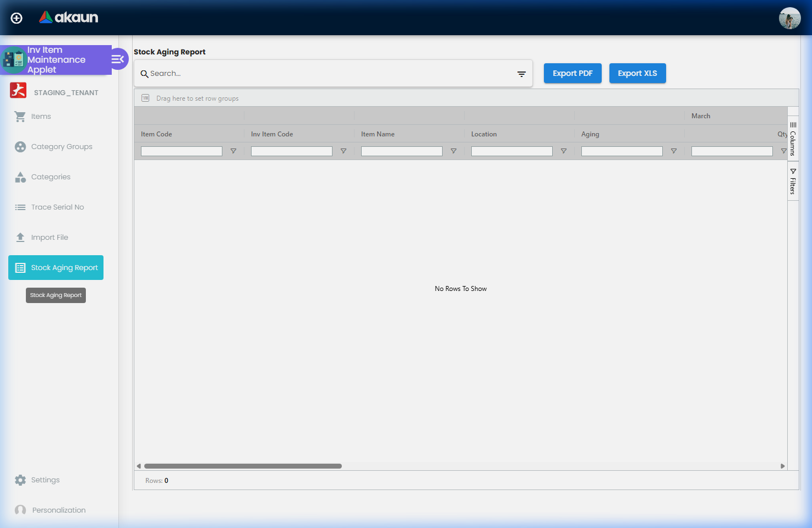Viewport: 812px width, 528px height.
Task: Click the akaun logo
Action: tap(69, 18)
